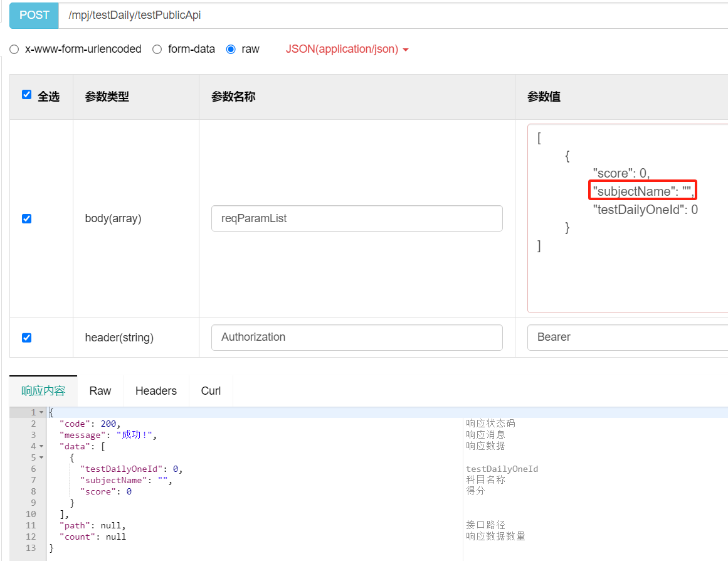Click the Authorization parameter name input

tap(357, 337)
